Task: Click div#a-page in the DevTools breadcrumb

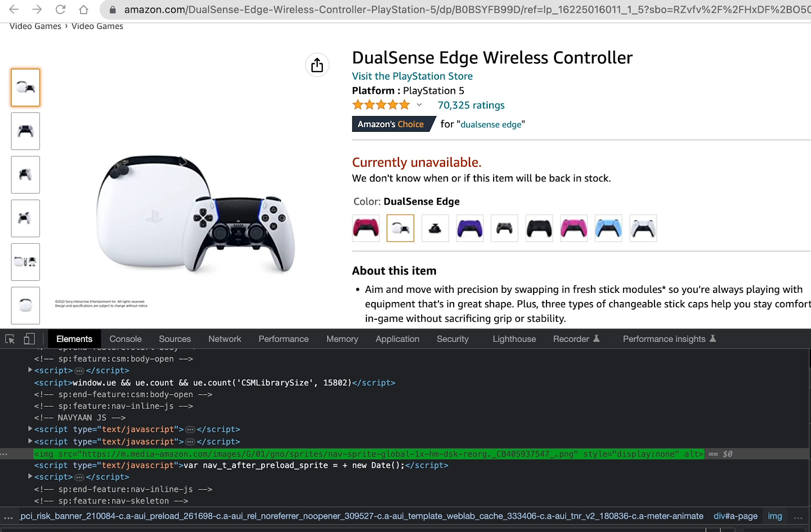Action: click(x=735, y=516)
